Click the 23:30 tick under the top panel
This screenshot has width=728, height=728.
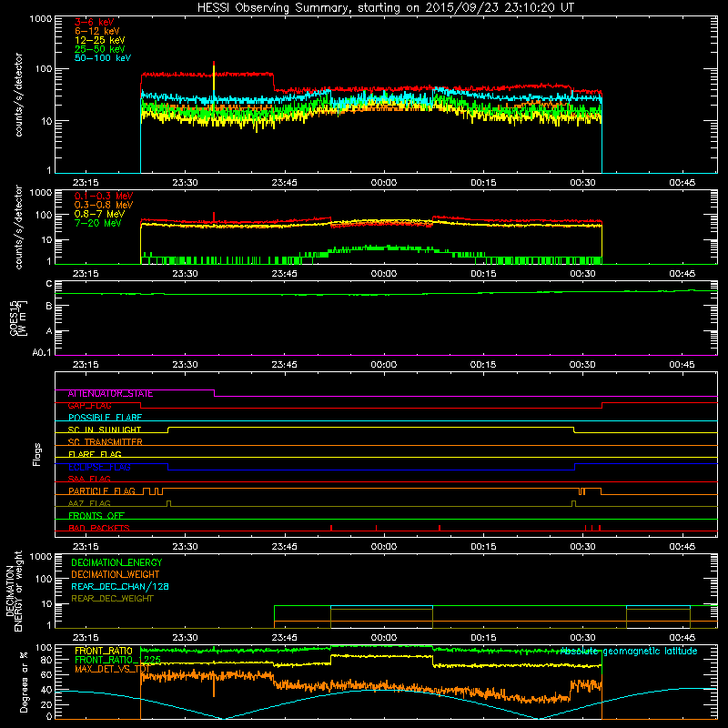[185, 183]
